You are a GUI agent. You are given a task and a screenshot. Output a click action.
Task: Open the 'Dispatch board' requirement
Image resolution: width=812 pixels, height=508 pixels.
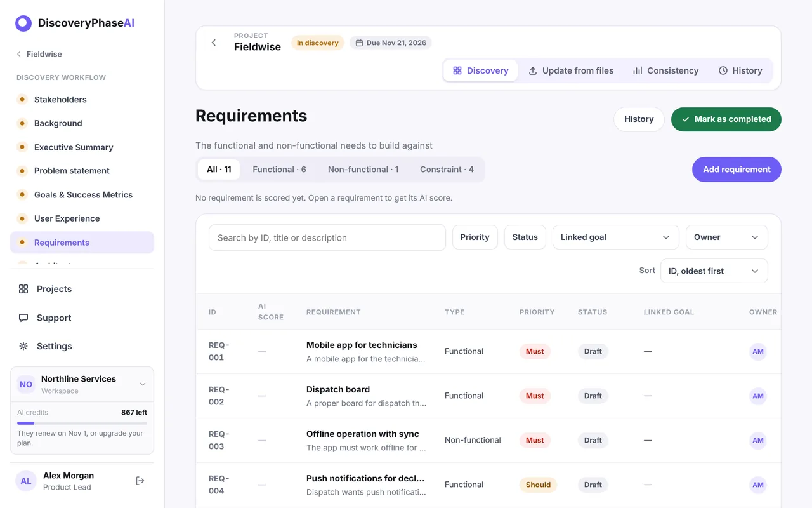click(x=338, y=390)
